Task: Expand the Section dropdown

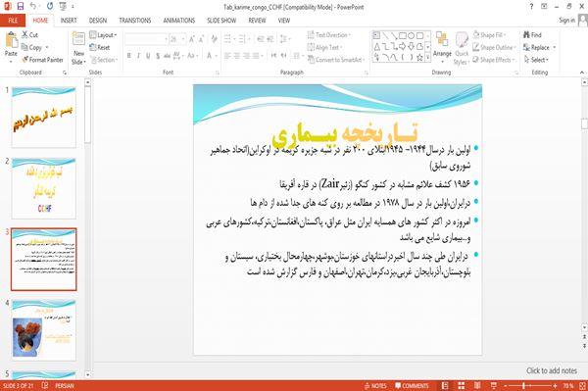Action: [x=104, y=60]
